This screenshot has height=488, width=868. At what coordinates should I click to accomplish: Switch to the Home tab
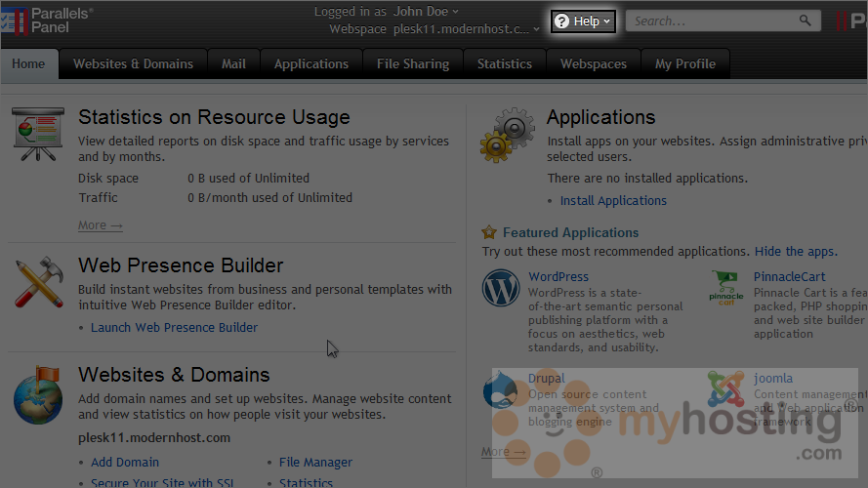tap(28, 64)
